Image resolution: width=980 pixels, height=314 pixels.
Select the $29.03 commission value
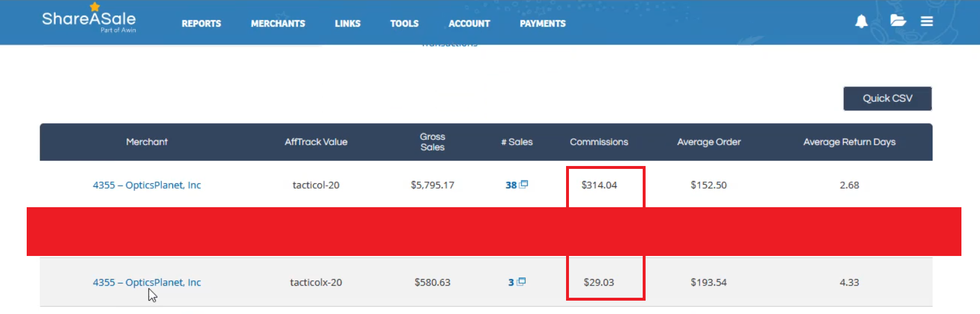pos(599,283)
